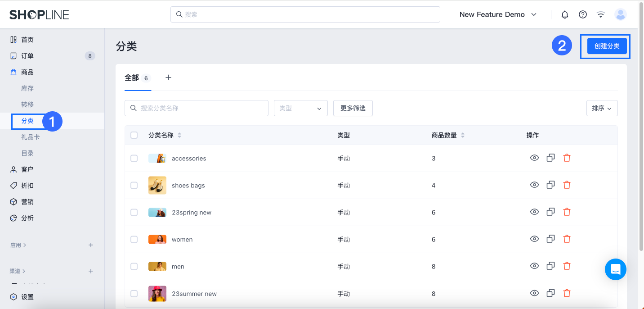Expand the 排序 sort dropdown
644x309 pixels.
click(602, 108)
